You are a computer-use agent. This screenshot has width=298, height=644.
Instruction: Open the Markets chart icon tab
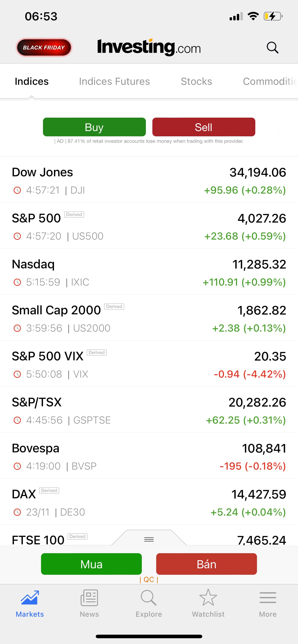click(30, 598)
